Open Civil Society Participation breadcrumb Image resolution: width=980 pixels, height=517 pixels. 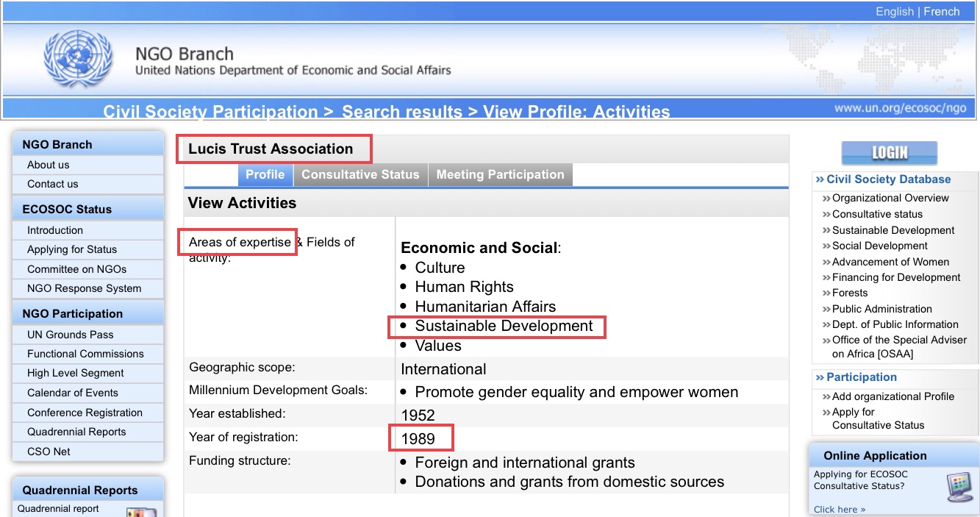coord(210,112)
